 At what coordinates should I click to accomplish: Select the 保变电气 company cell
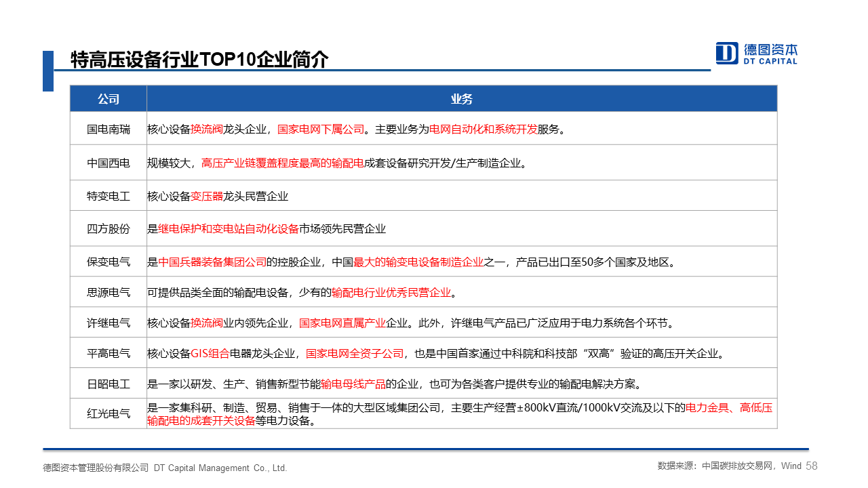coord(108,262)
